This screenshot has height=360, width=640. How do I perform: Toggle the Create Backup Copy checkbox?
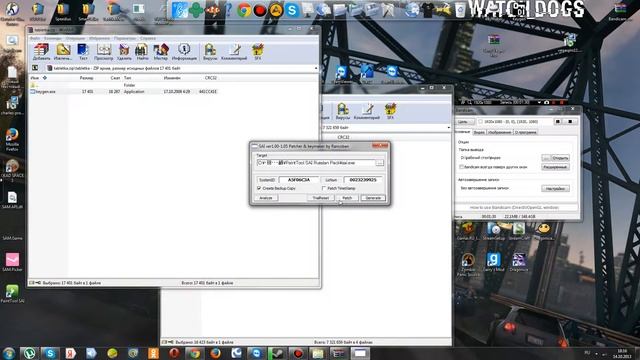(x=259, y=188)
